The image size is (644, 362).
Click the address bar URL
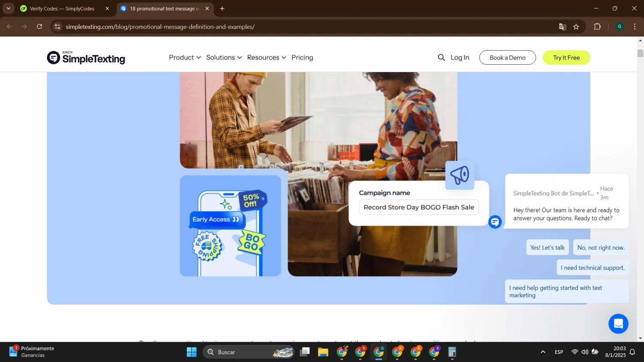click(x=160, y=27)
